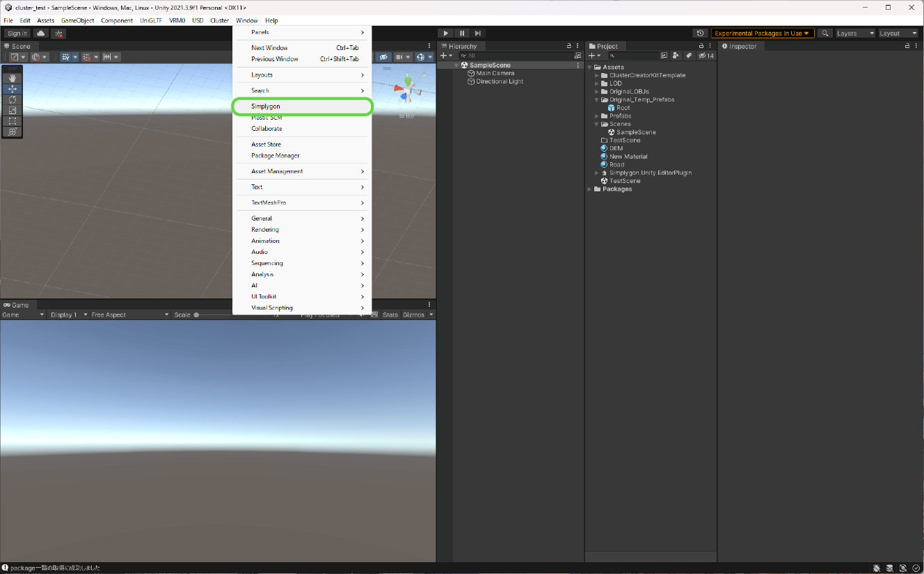Open the Inspector panel kebab menu
Screen dimensions: 924x574
tap(917, 46)
